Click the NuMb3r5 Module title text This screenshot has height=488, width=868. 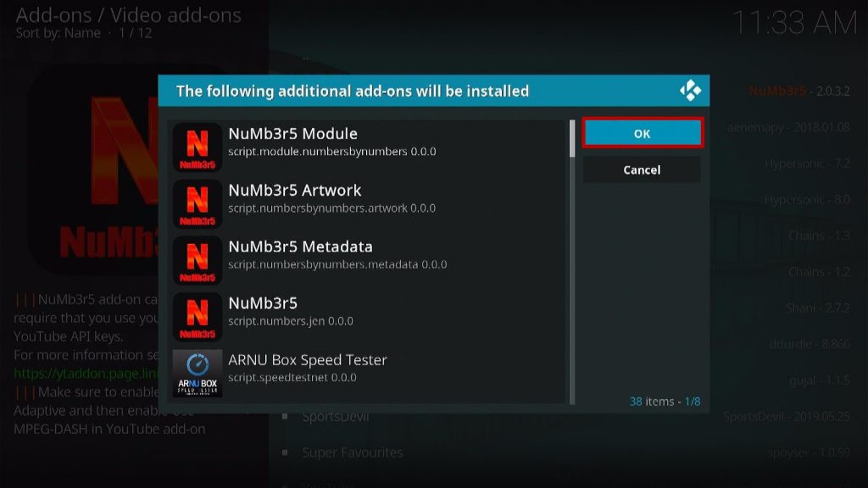click(x=292, y=133)
